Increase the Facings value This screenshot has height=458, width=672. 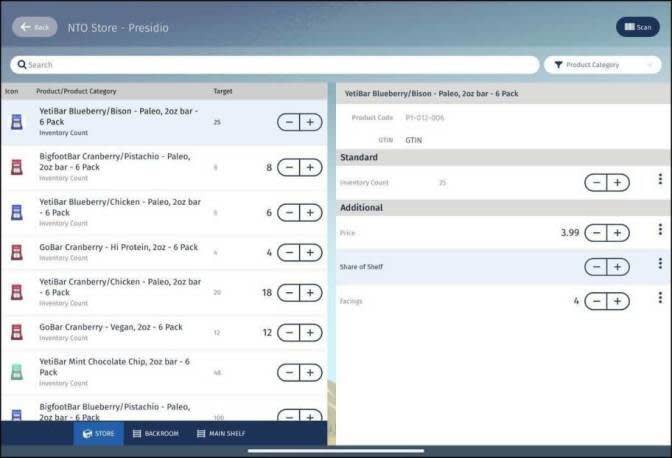618,301
